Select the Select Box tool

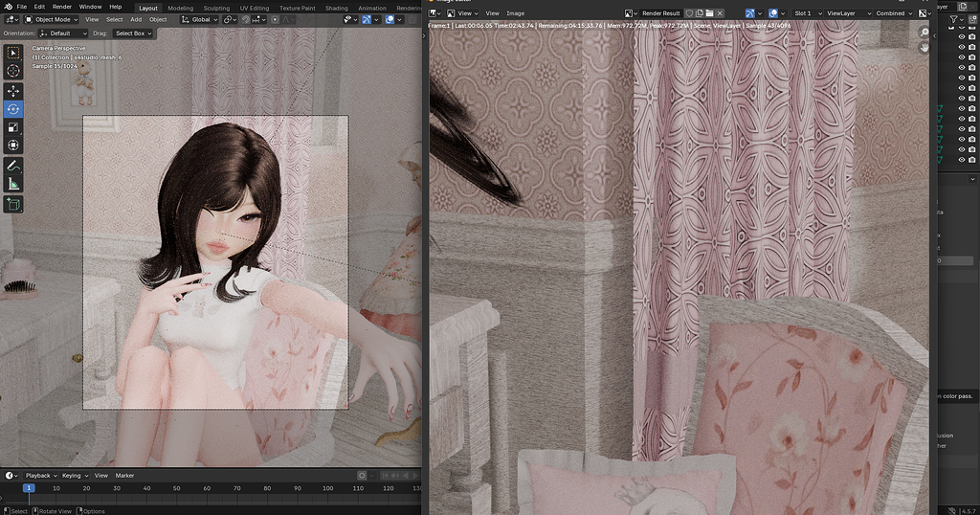[x=13, y=53]
